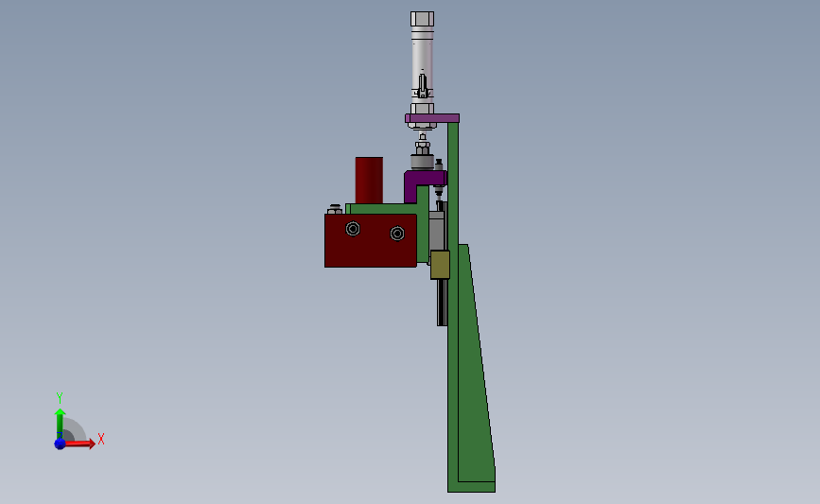
Task: Click the Y label above the triad
Action: pyautogui.click(x=59, y=398)
